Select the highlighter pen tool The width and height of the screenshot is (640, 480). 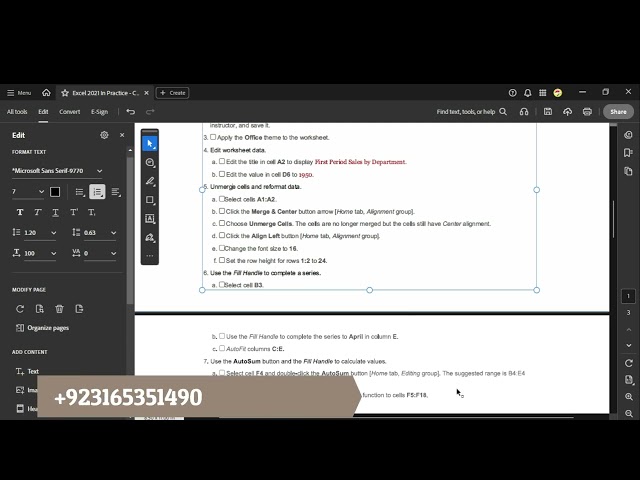150,181
